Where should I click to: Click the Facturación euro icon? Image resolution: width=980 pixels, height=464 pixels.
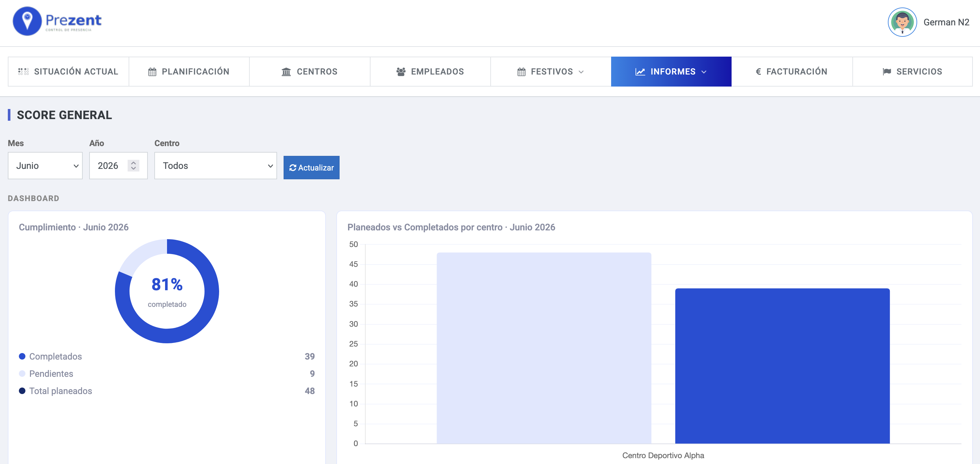click(x=758, y=72)
